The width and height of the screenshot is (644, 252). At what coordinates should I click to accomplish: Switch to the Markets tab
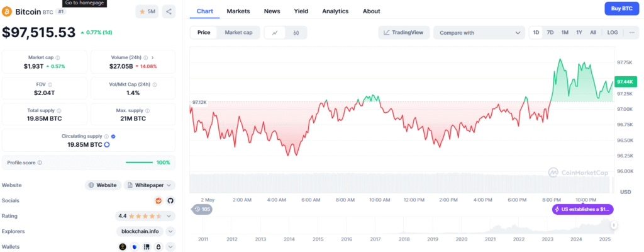(238, 11)
